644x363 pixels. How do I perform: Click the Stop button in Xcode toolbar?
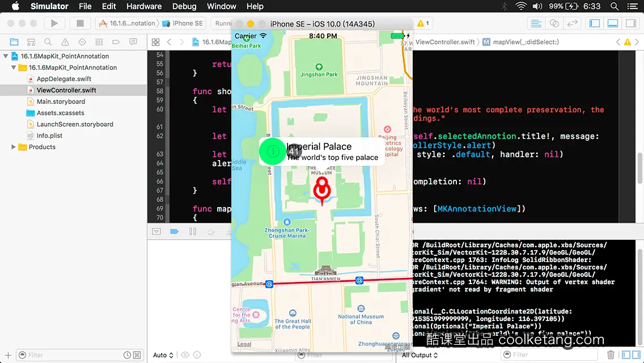pos(80,23)
